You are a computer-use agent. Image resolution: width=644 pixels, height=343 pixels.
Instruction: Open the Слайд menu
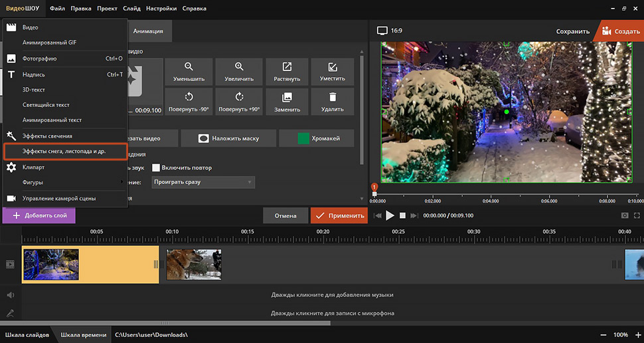(131, 8)
